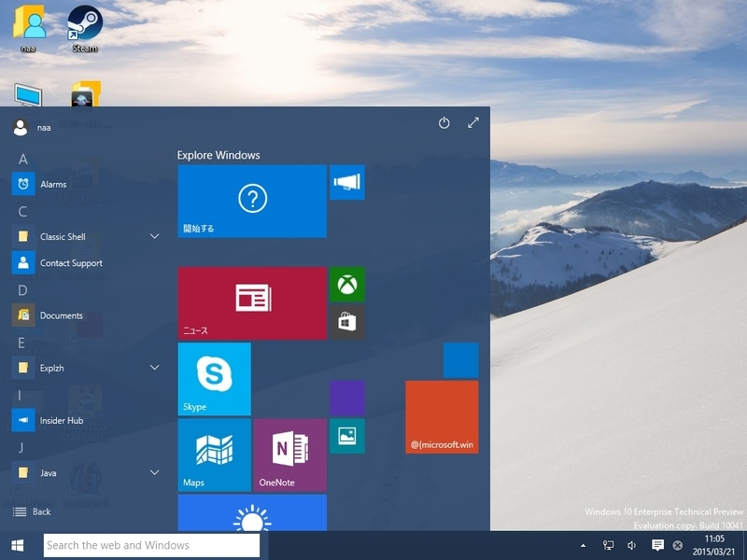The width and height of the screenshot is (747, 560).
Task: Open the Steam desktop shortcut
Action: point(85,29)
